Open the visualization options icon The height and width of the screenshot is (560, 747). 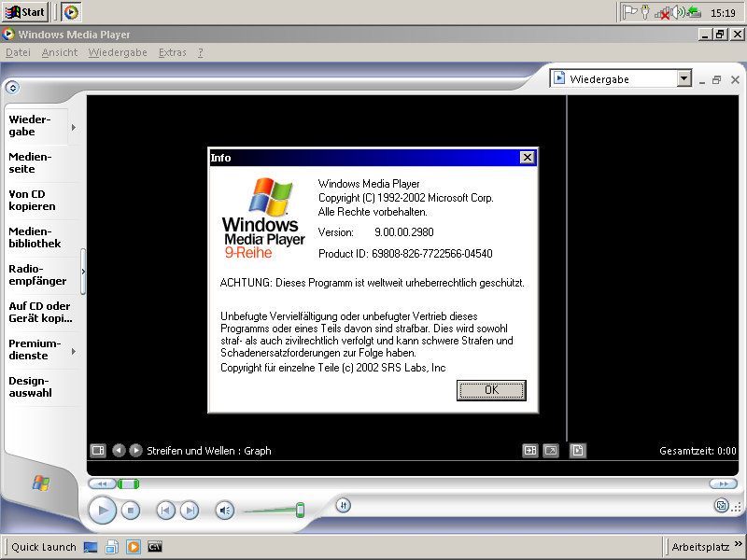coord(97,451)
